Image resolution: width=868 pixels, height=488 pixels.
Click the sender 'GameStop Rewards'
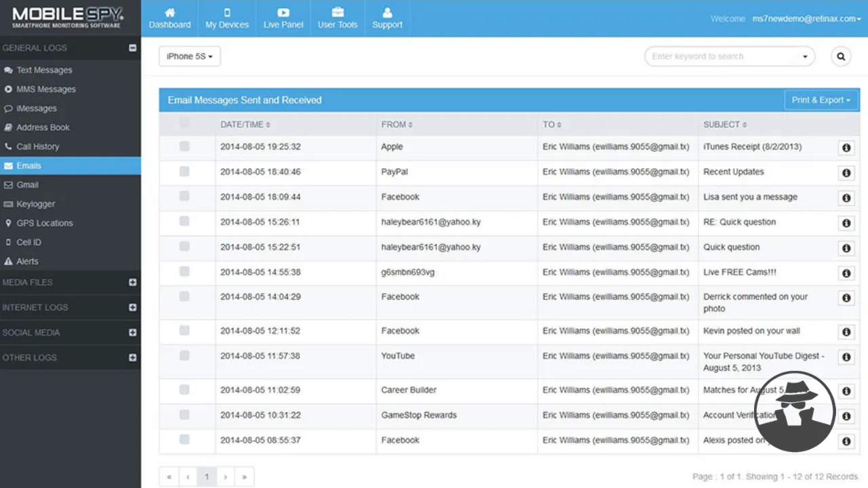419,415
